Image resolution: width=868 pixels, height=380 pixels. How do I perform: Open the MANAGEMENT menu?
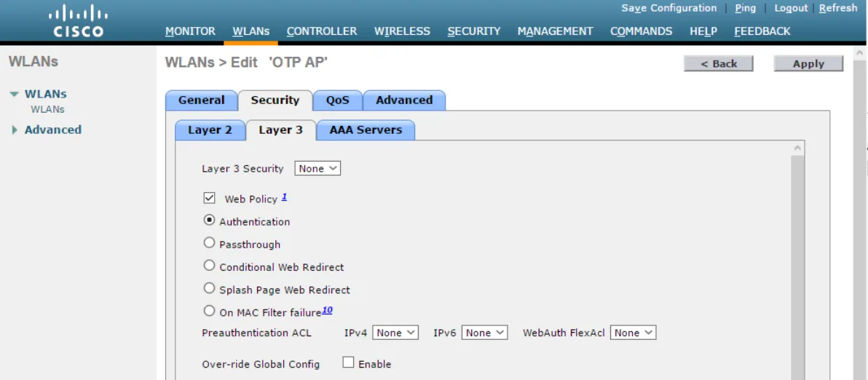point(555,31)
